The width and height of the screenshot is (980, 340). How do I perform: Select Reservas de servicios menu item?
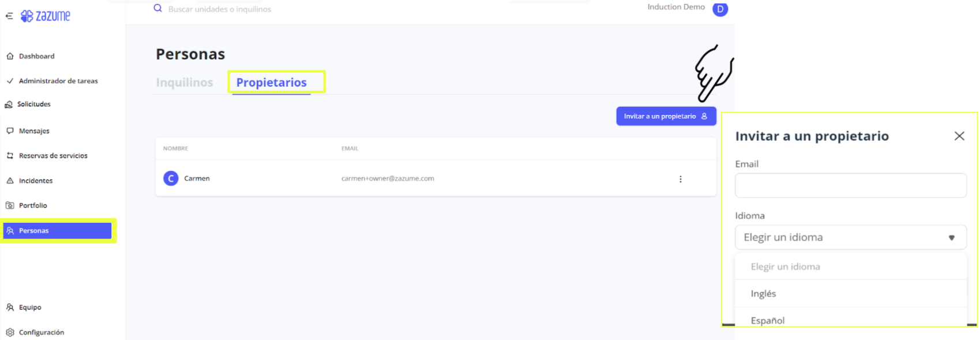click(53, 156)
